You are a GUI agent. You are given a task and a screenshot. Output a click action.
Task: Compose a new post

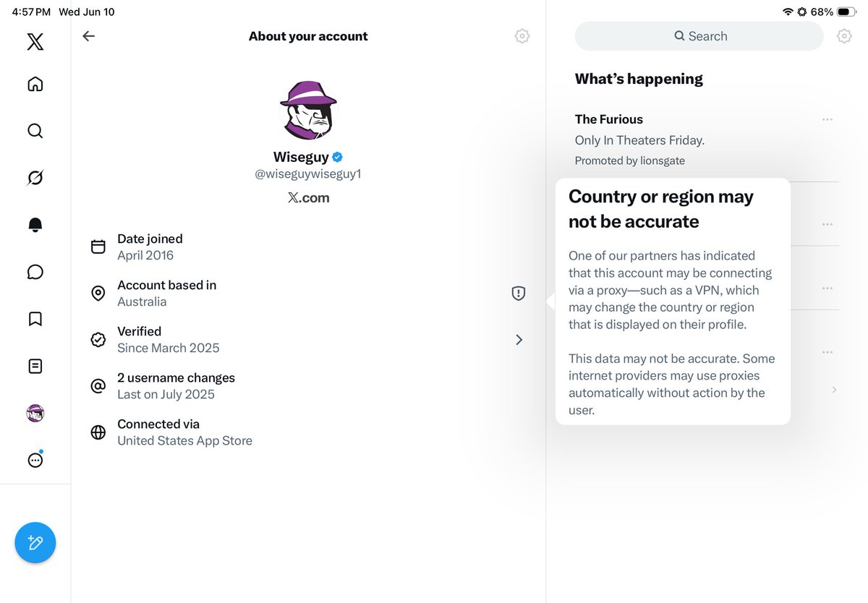[x=35, y=542]
